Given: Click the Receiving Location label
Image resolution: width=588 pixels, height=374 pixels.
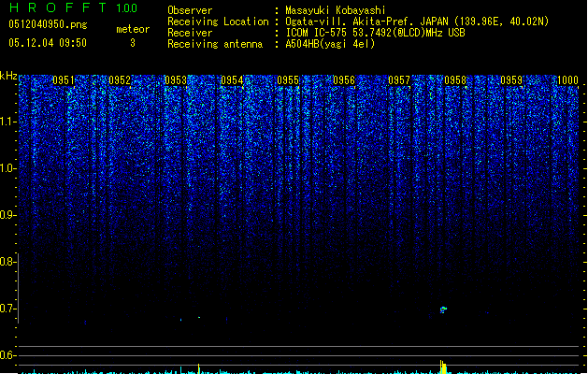Looking at the screenshot, I should click(218, 22).
